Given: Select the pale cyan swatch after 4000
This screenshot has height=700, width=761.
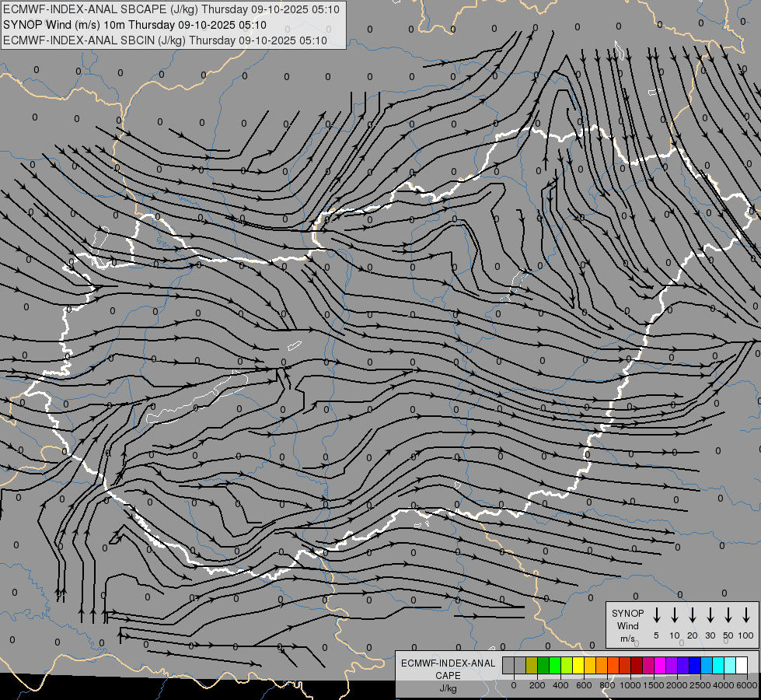Looking at the screenshot, I should (x=730, y=665).
